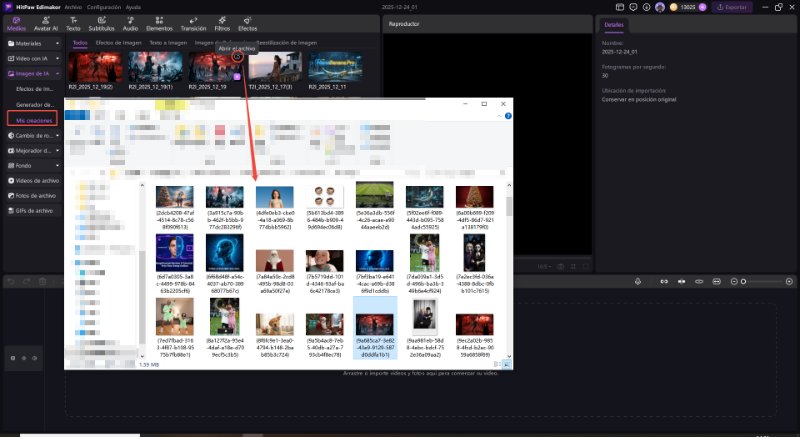800x437 pixels.
Task: Click the Exportar button
Action: coord(732,7)
